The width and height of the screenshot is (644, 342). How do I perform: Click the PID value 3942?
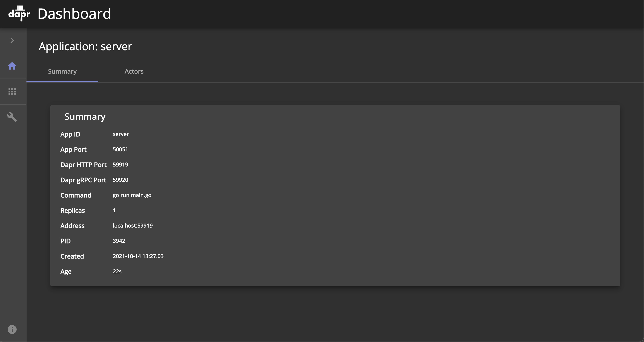coord(119,241)
